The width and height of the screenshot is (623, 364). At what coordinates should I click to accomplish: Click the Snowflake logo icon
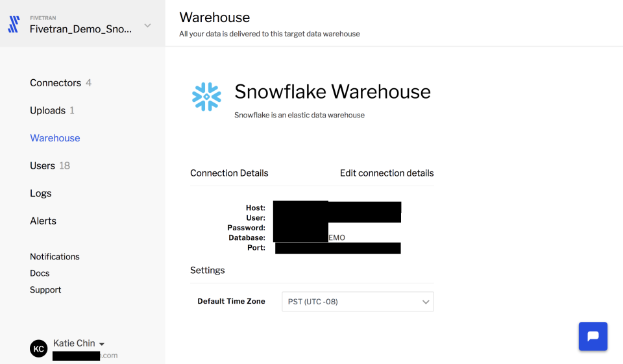tap(206, 97)
